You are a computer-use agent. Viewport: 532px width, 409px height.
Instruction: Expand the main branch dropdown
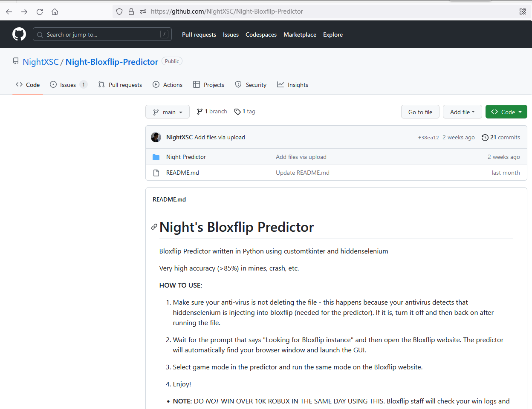tap(168, 112)
